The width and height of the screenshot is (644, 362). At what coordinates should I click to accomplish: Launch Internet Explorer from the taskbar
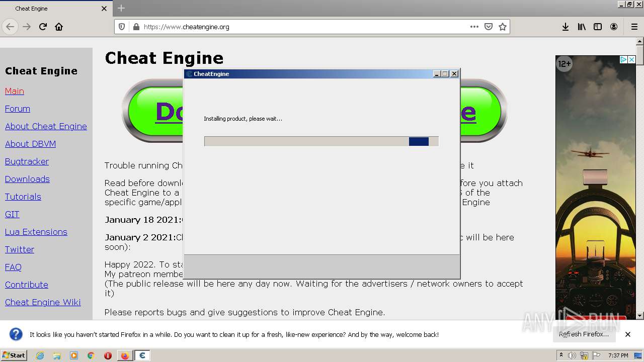click(40, 355)
